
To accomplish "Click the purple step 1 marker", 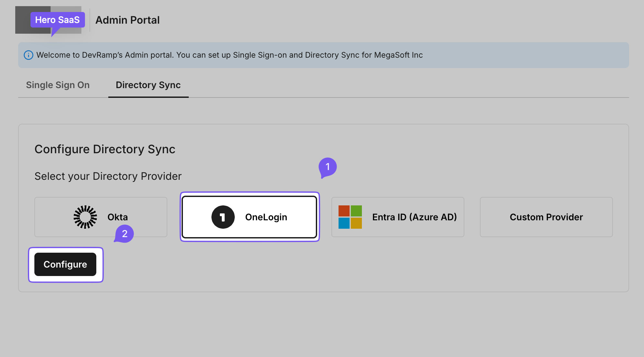I will 328,167.
